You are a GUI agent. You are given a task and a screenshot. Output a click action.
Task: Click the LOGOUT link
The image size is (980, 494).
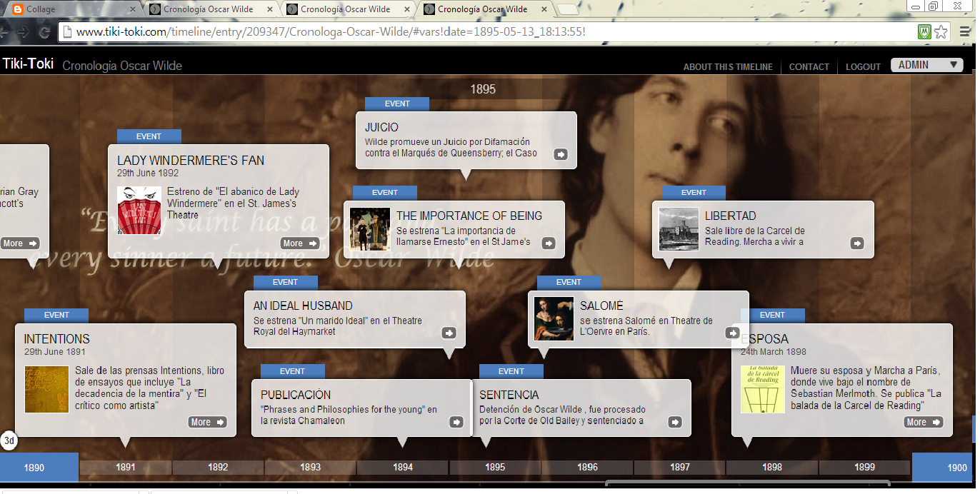pos(863,66)
